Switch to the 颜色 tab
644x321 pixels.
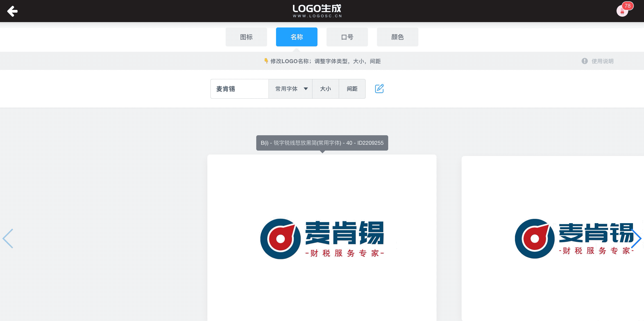(x=397, y=37)
